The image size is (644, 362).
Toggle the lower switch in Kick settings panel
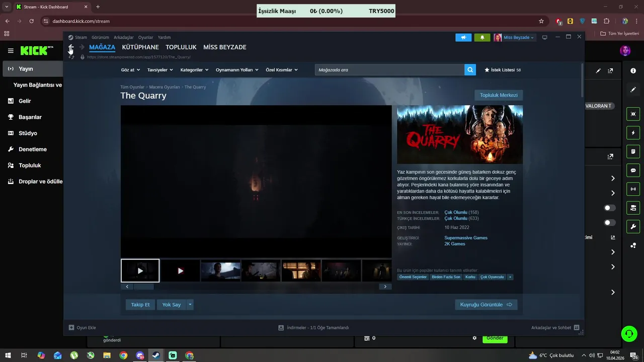609,223
